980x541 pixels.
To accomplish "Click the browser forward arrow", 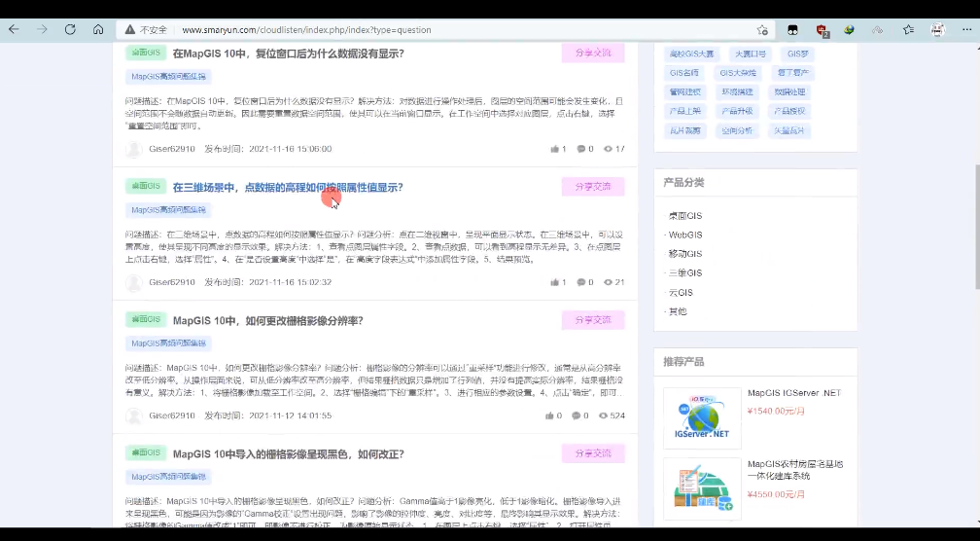I will tap(42, 29).
